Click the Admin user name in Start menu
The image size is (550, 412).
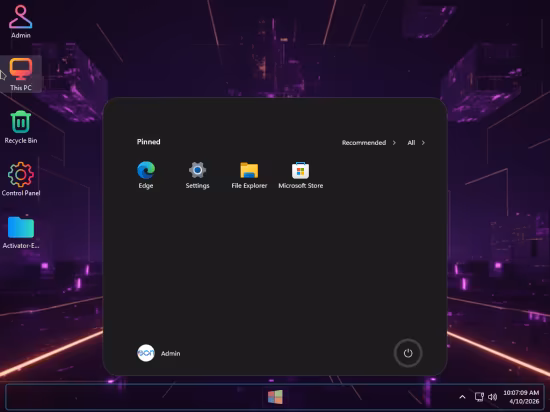click(x=170, y=353)
